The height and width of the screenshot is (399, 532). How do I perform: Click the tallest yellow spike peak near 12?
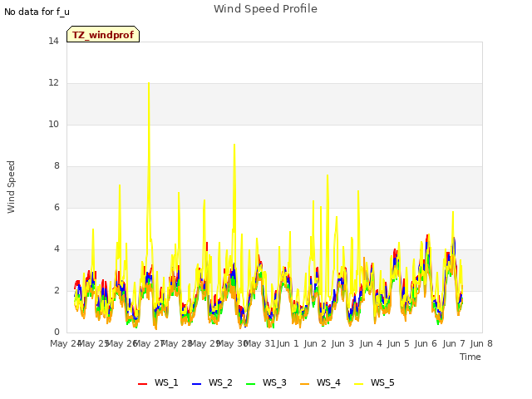149,83
